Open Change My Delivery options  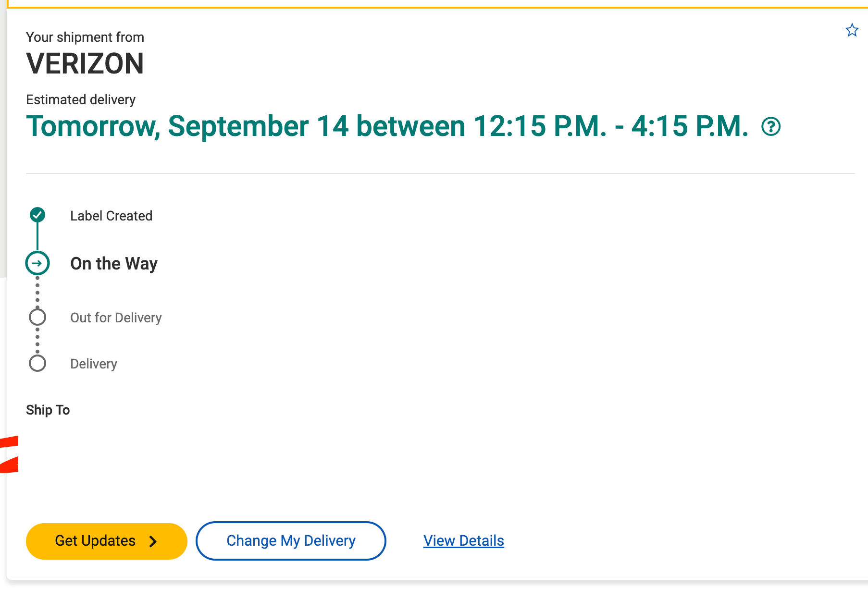point(291,541)
